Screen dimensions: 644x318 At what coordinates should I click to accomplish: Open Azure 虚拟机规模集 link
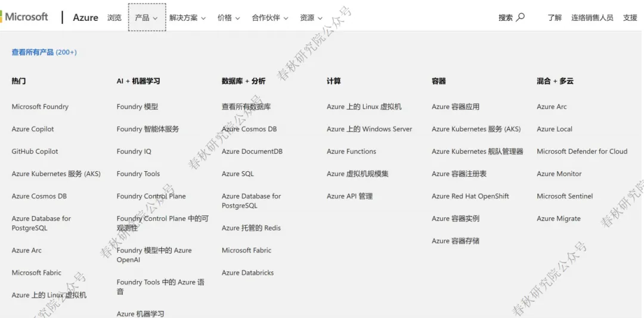click(x=358, y=174)
